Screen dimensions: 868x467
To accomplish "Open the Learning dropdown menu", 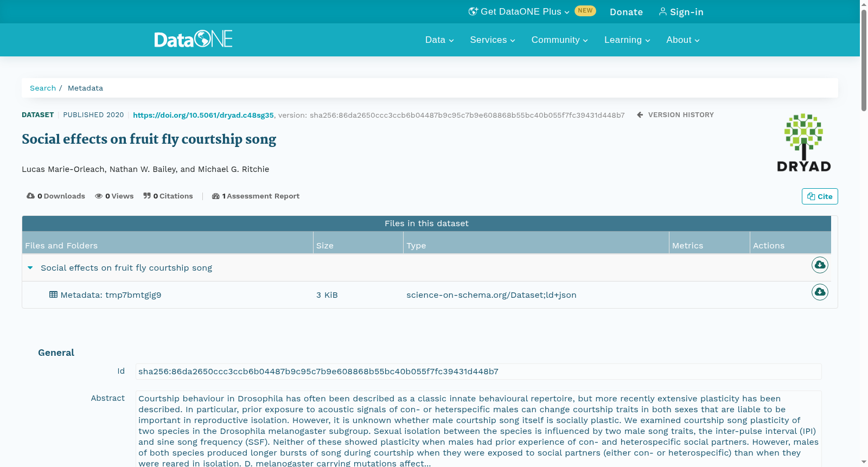I will pos(627,40).
